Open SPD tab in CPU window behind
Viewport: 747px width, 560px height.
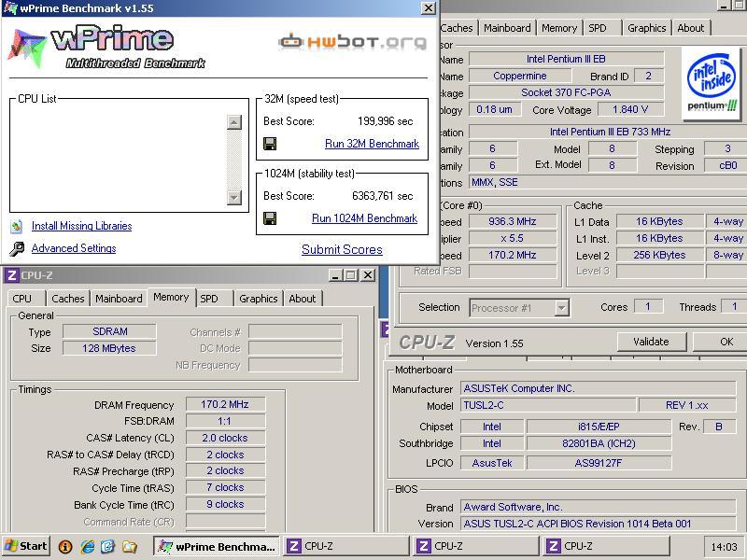click(598, 28)
